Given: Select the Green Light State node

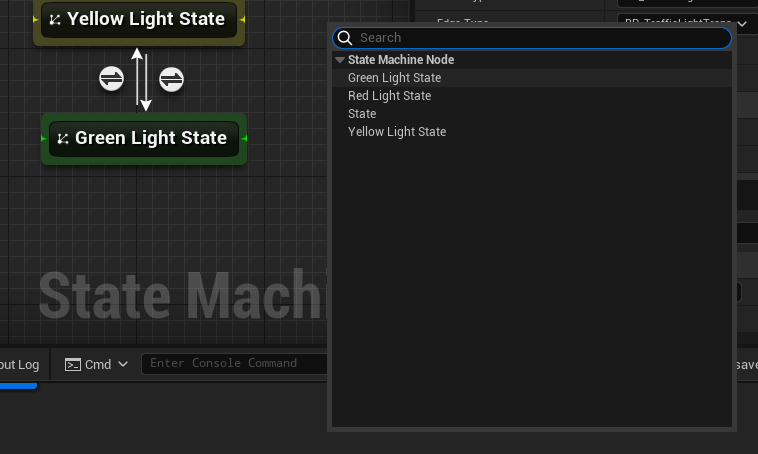Looking at the screenshot, I should [x=144, y=139].
